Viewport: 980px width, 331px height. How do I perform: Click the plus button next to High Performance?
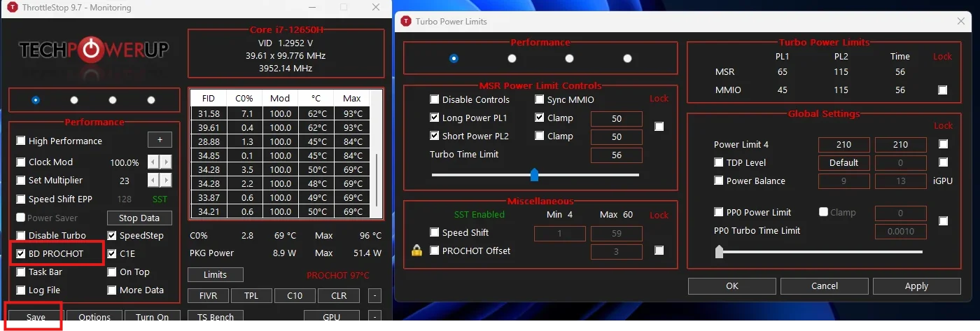[x=160, y=140]
